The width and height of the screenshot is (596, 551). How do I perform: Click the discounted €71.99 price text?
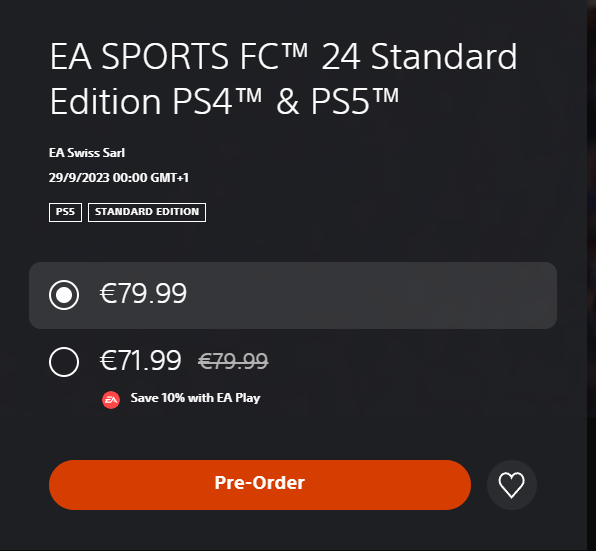click(x=141, y=360)
